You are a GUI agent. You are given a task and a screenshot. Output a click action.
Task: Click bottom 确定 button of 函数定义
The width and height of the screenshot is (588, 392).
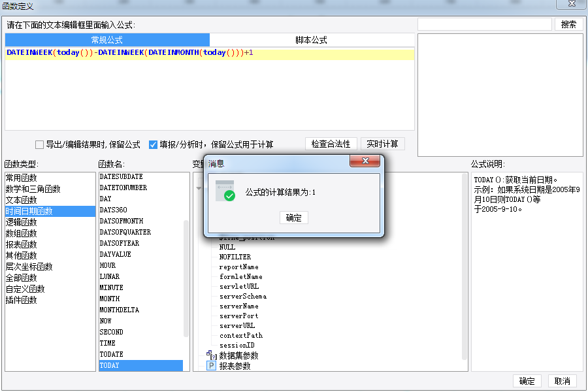pyautogui.click(x=527, y=381)
